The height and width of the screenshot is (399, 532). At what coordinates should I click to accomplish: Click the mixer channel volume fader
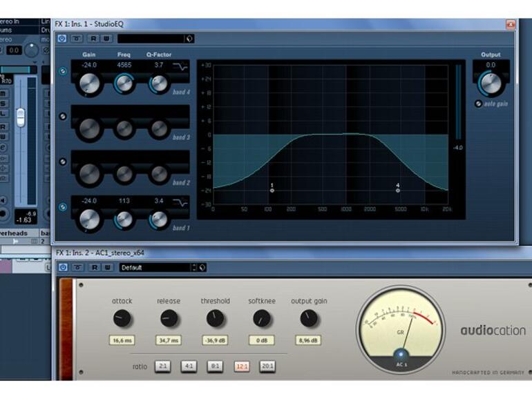[21, 117]
